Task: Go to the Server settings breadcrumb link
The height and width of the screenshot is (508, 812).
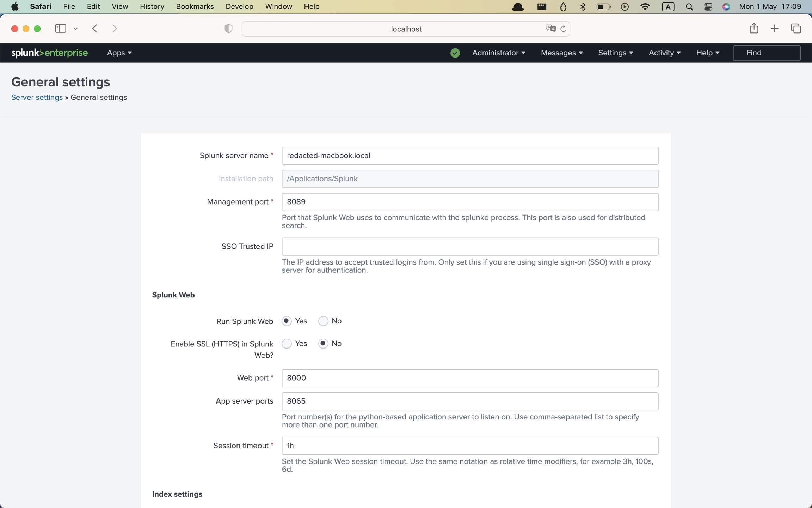Action: click(x=37, y=97)
